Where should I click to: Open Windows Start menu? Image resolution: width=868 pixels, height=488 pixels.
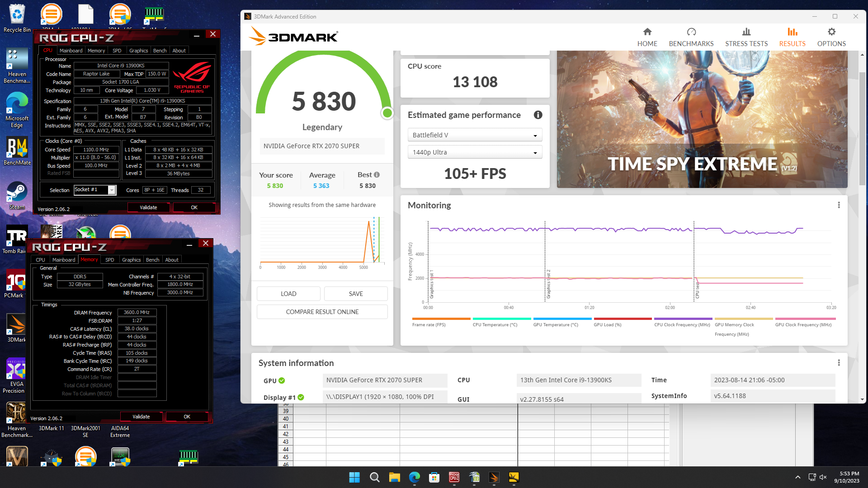point(354,477)
